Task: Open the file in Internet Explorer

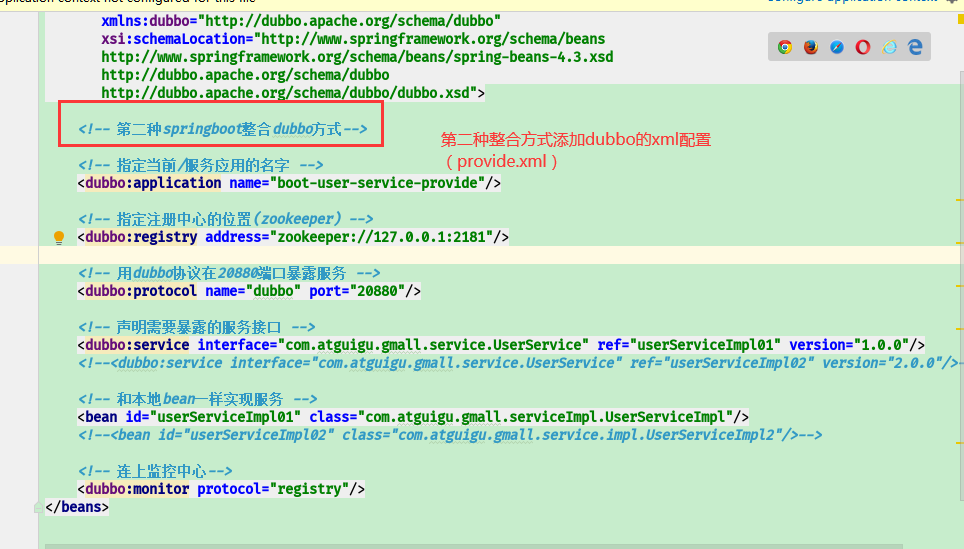Action: pyautogui.click(x=889, y=47)
